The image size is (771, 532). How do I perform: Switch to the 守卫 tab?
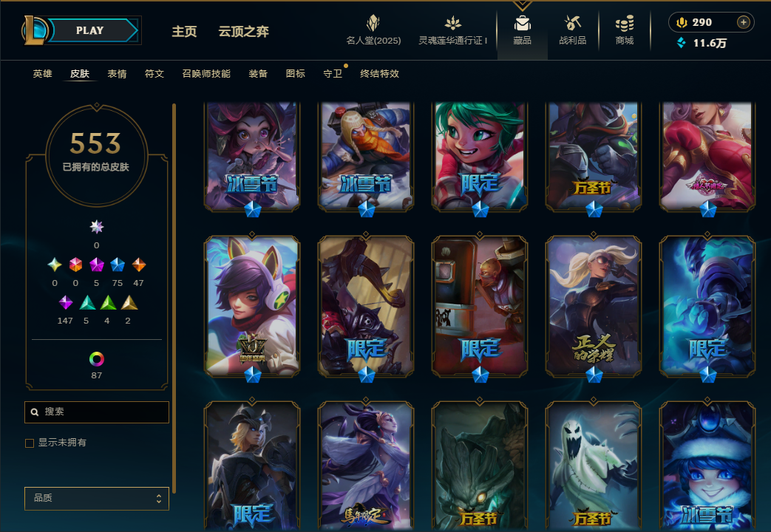(333, 74)
